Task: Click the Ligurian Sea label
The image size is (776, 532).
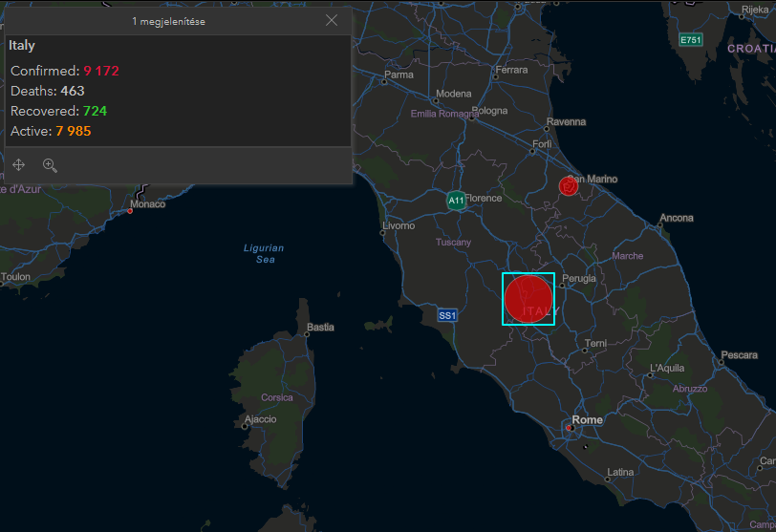Action: 264,253
